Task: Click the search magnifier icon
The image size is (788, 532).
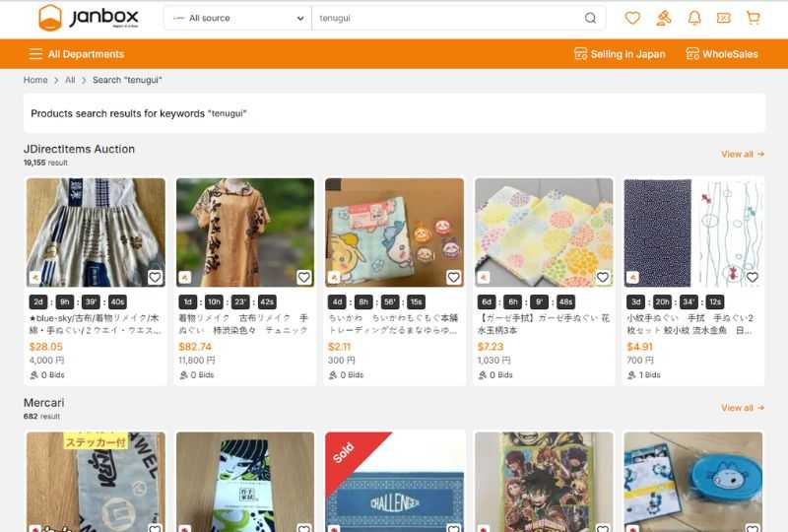Action: pos(590,18)
